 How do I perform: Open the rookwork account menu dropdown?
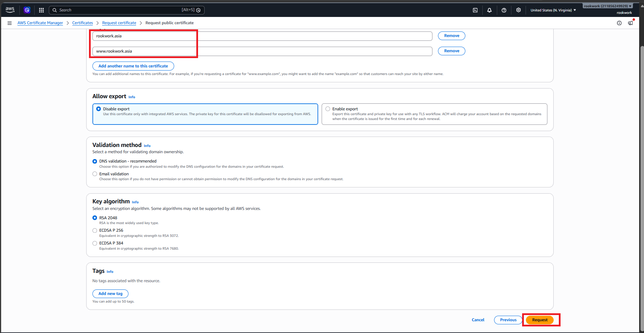(608, 6)
